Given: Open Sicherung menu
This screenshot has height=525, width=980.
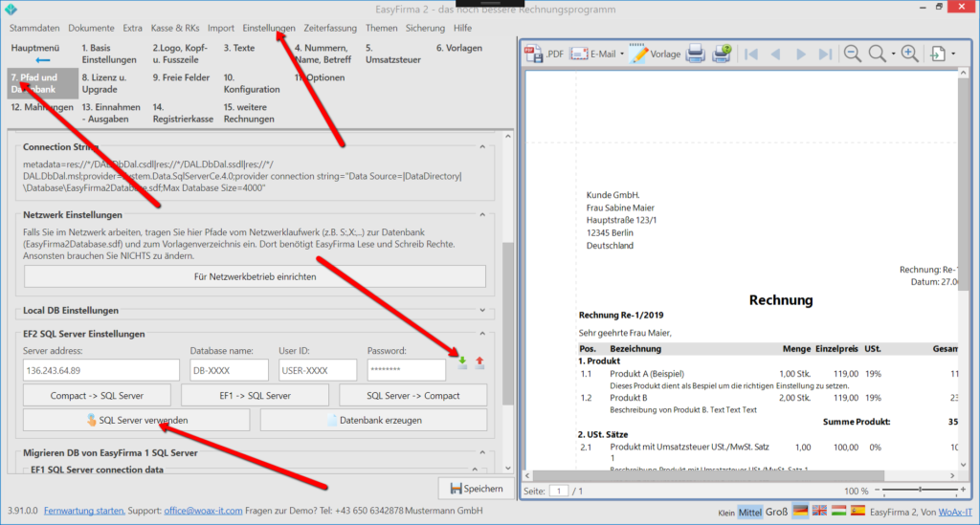Looking at the screenshot, I should [x=425, y=28].
